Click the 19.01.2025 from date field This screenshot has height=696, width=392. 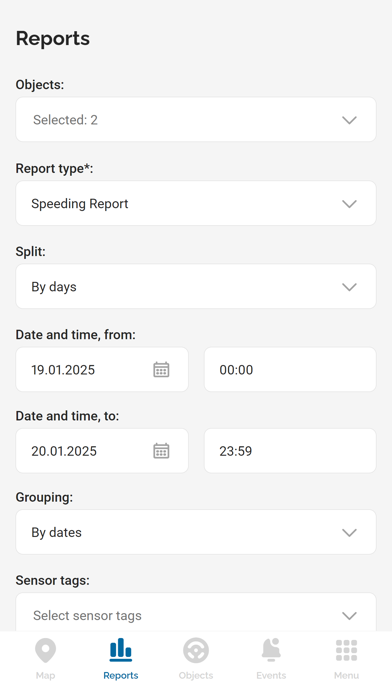pyautogui.click(x=102, y=370)
